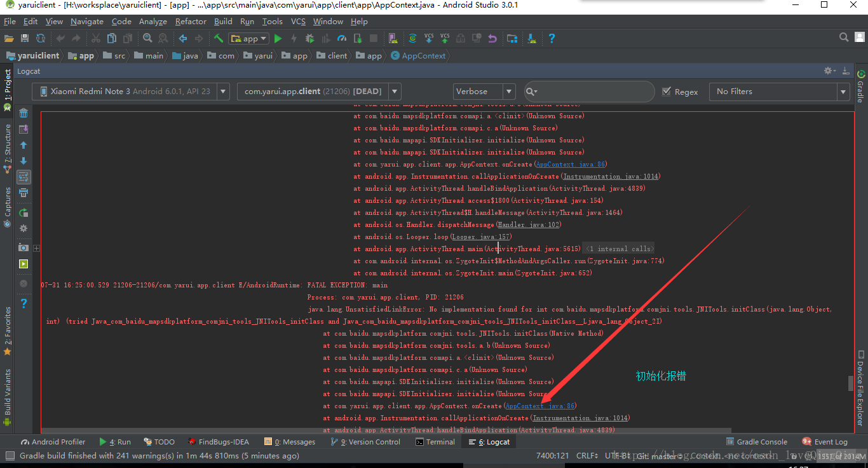Open the Event Log tab
868x468 pixels.
click(x=825, y=442)
